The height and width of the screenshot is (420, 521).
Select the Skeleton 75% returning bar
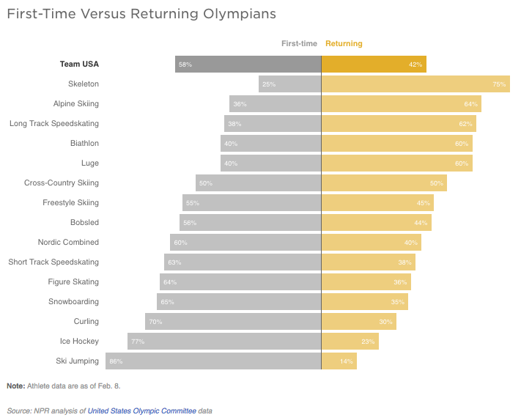[x=415, y=84]
